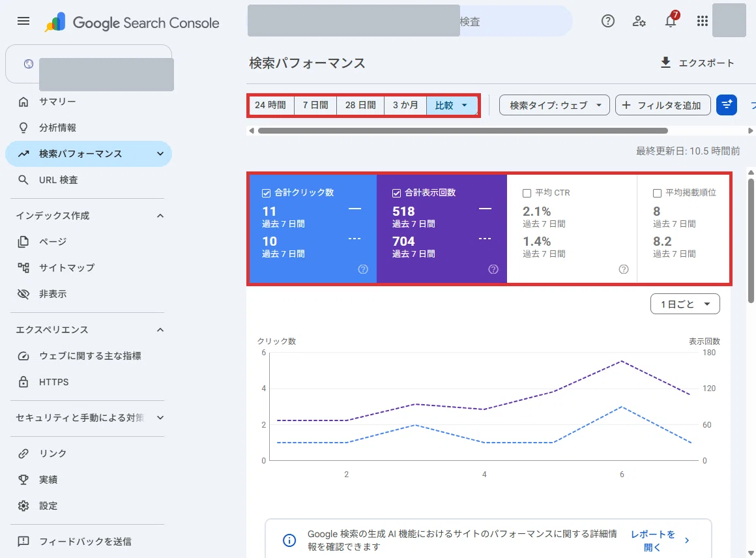
Task: Click the 設定 gear icon
Action: [x=23, y=505]
